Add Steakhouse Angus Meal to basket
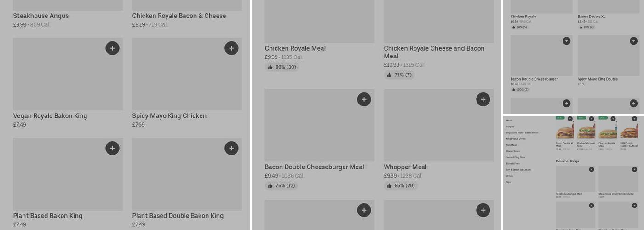The width and height of the screenshot is (644, 230). pos(592,170)
